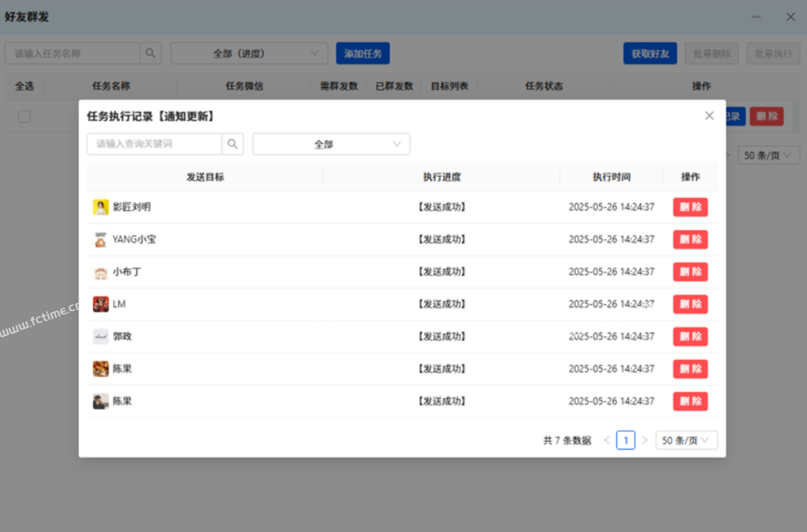Go to the previous page in the dialog pager
The image size is (807, 532).
[x=606, y=440]
